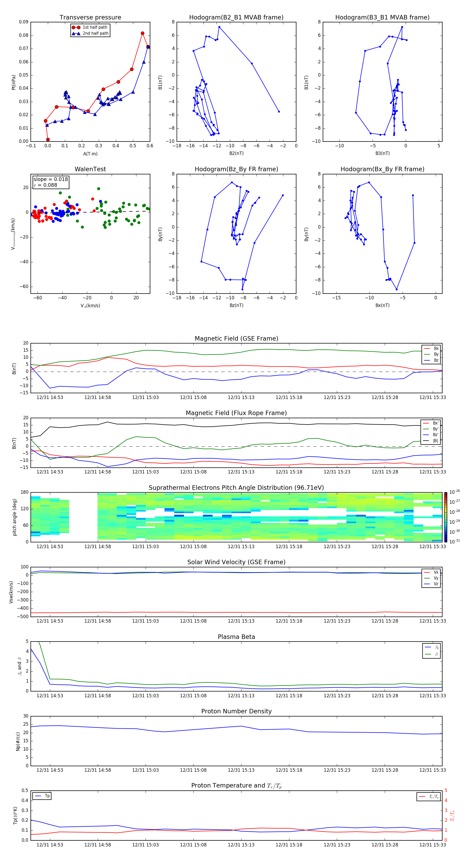Click the 'A(T·m)' x-axis label

pos(90,154)
